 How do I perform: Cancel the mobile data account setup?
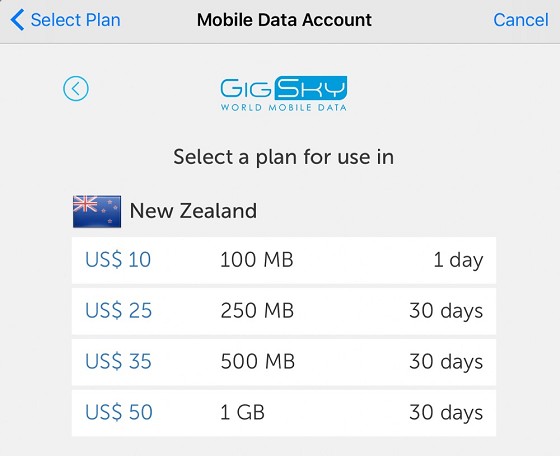[x=521, y=20]
